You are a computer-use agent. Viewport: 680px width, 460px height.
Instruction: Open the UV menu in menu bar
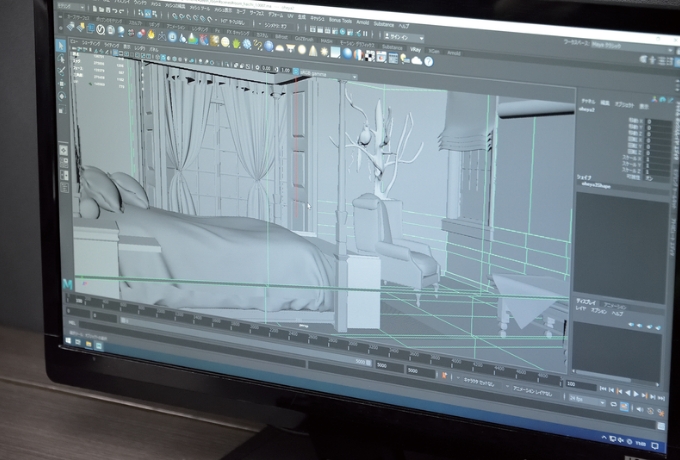tap(291, 16)
